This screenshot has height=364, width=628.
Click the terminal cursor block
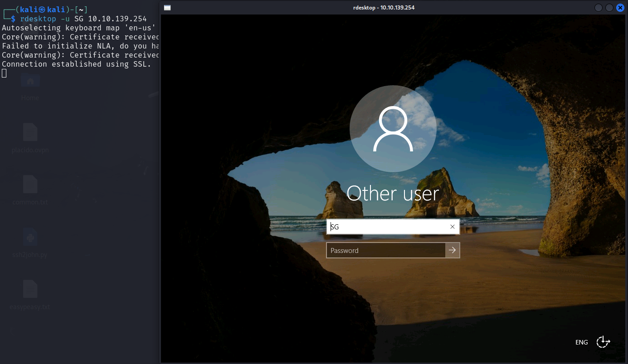point(4,73)
